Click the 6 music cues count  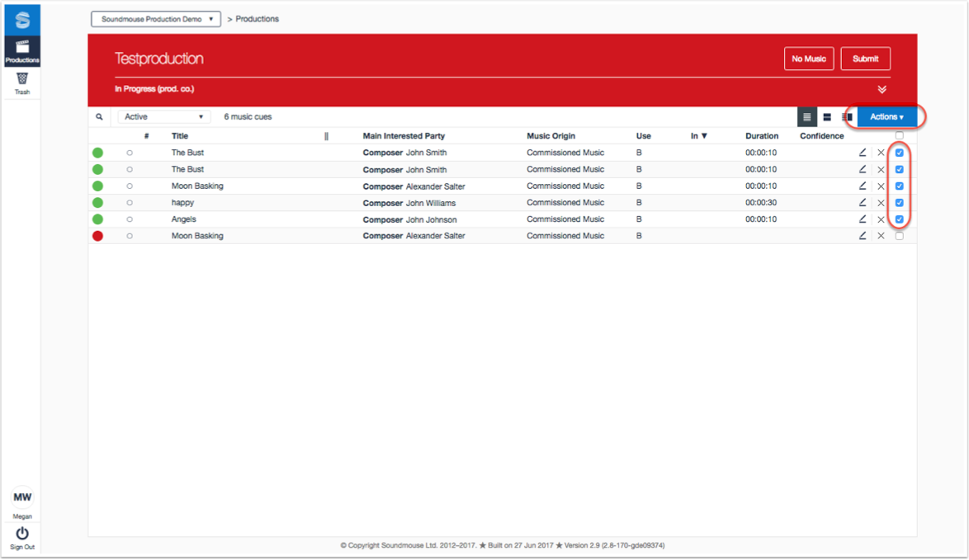click(248, 116)
